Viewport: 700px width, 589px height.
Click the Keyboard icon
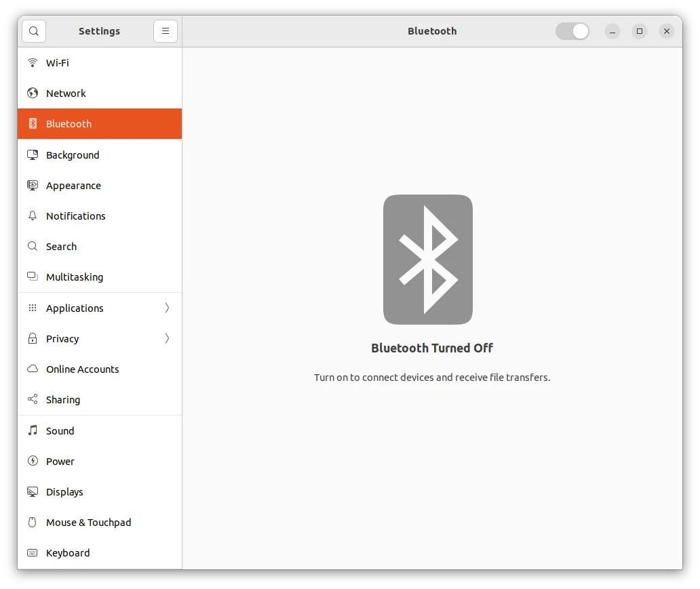click(x=33, y=553)
